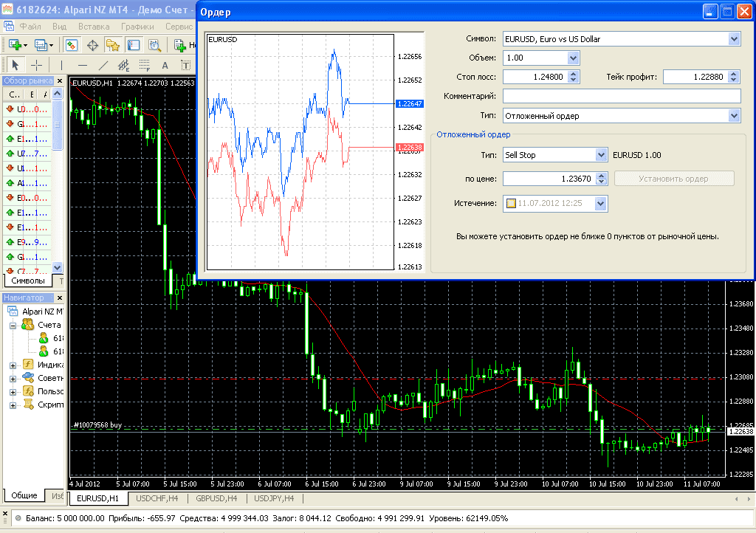The width and height of the screenshot is (756, 533).
Task: Select the diagonal Trendline tool
Action: (103, 64)
